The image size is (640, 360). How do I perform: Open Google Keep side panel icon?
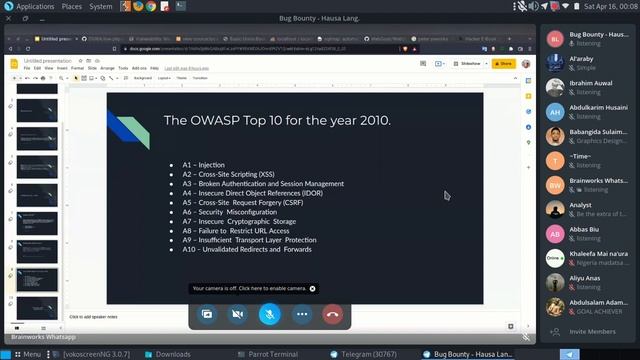529,96
